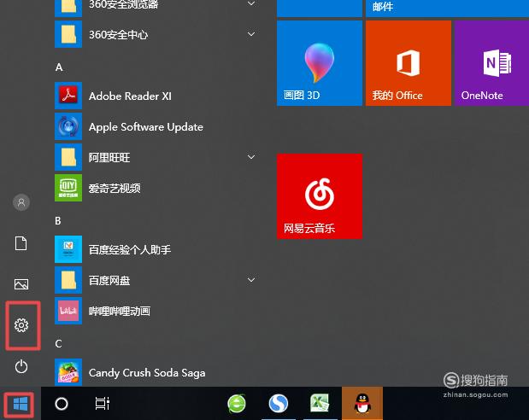Viewport: 529px width, 420px height.
Task: Jump to letter C section header
Action: [x=58, y=343]
